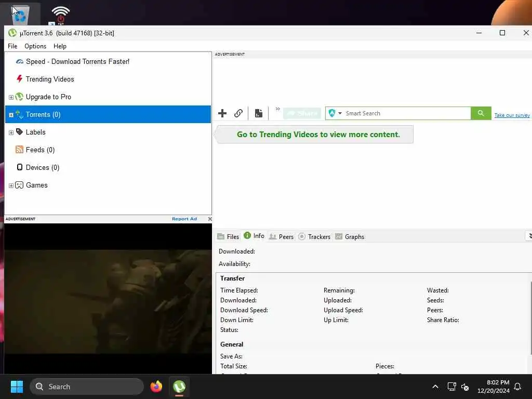Click the Info pane vertical scrollbar

tap(530, 318)
